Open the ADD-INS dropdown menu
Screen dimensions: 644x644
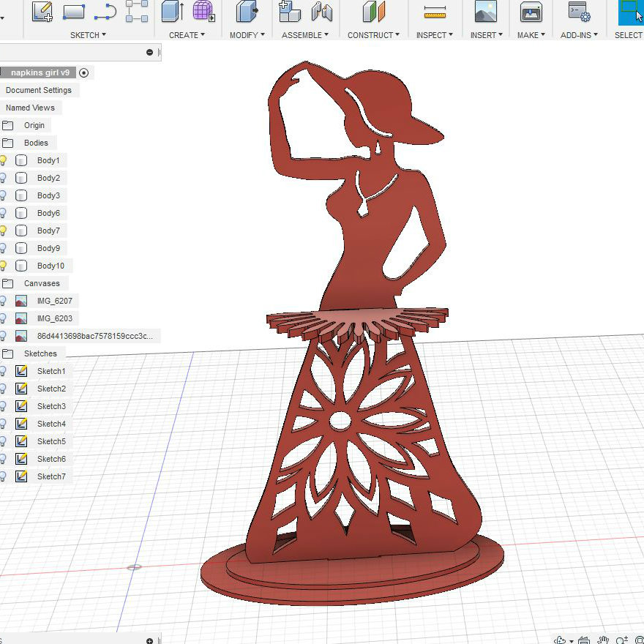pos(579,35)
